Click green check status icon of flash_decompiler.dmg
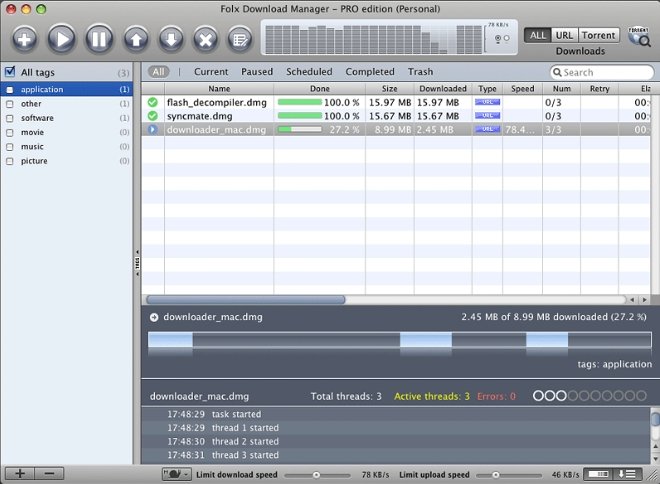 click(153, 102)
